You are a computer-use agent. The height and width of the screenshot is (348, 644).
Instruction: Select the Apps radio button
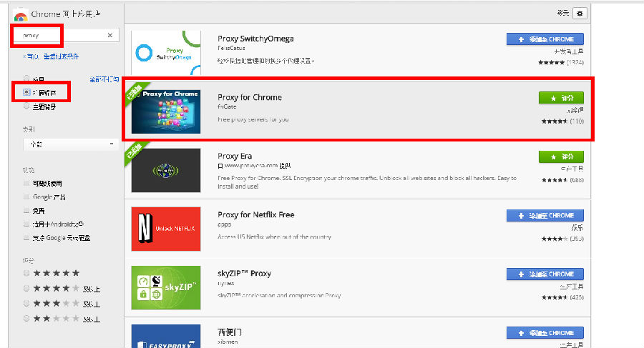point(26,78)
